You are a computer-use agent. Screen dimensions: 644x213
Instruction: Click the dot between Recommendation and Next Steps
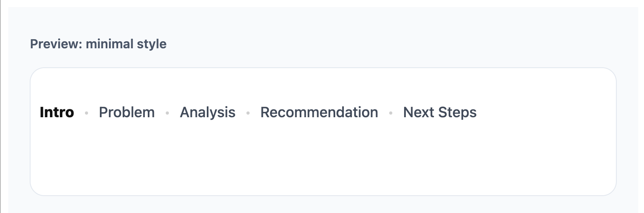[391, 112]
